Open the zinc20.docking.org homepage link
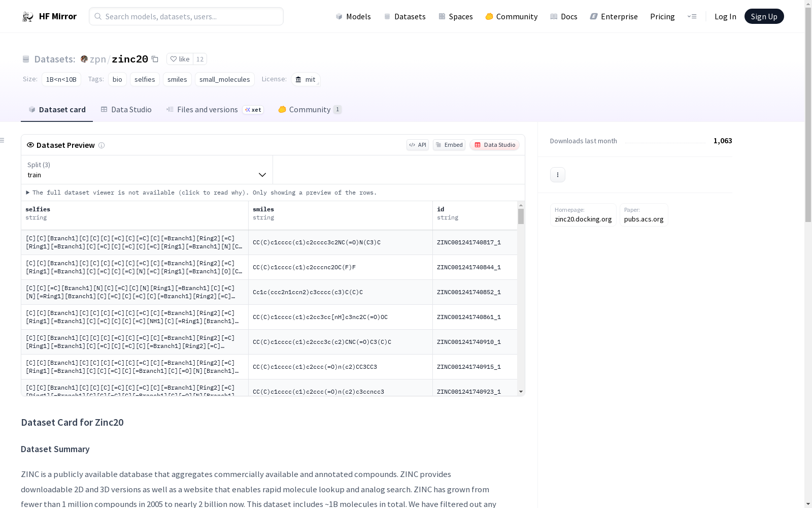812x508 pixels. [583, 219]
